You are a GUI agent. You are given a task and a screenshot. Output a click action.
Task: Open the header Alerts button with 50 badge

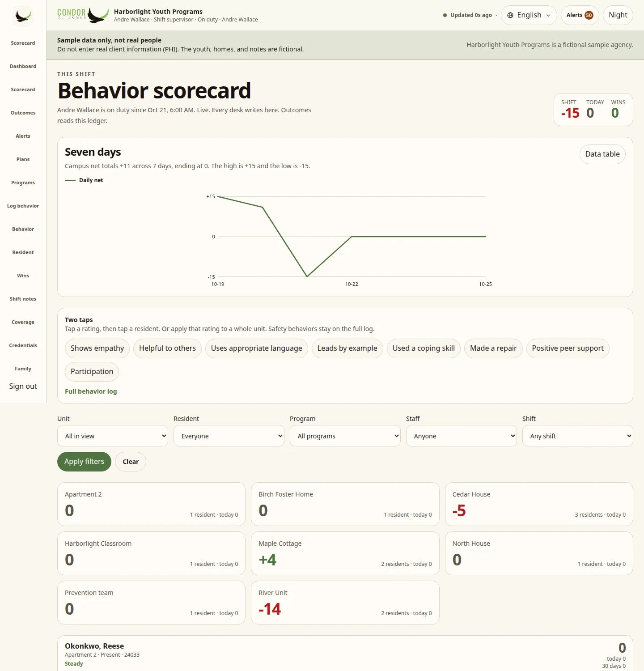tap(580, 15)
